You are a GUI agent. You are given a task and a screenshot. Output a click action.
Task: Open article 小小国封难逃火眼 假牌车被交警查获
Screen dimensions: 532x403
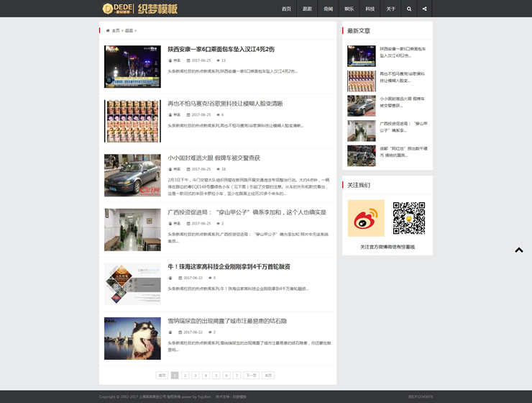(x=214, y=158)
